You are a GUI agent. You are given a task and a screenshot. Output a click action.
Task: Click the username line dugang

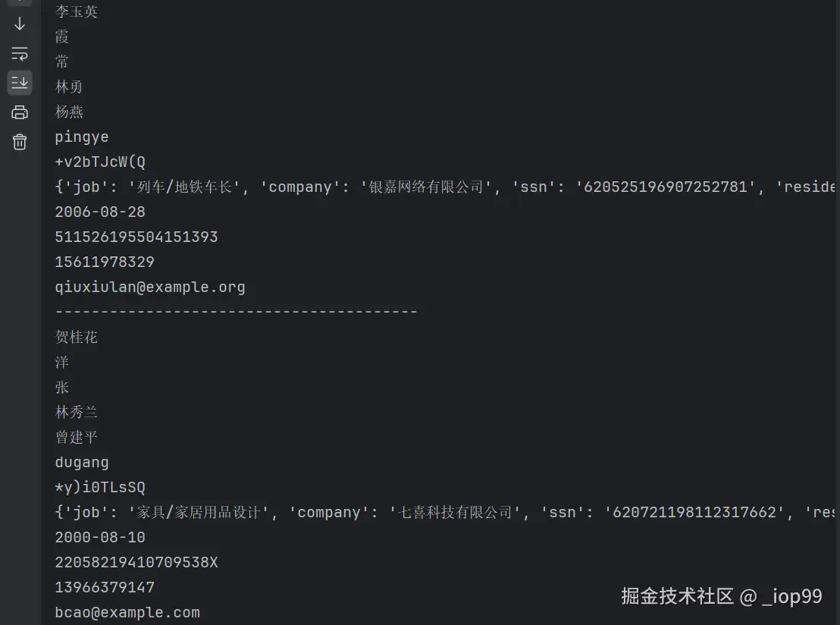coord(81,462)
